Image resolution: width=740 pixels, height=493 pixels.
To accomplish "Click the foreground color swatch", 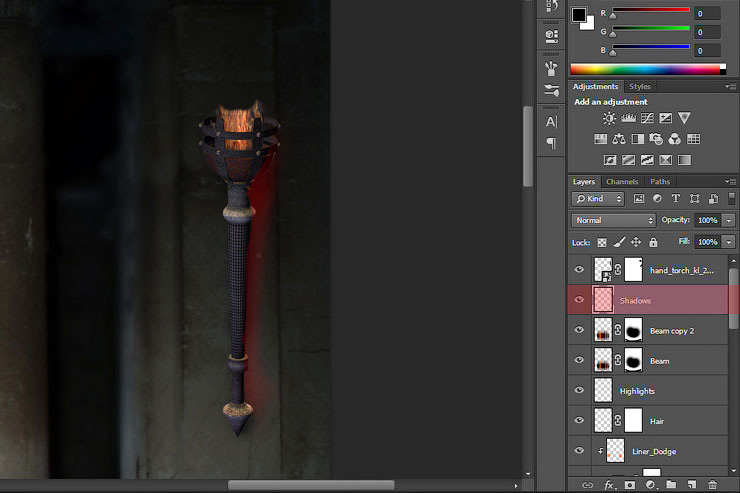I will pos(579,16).
